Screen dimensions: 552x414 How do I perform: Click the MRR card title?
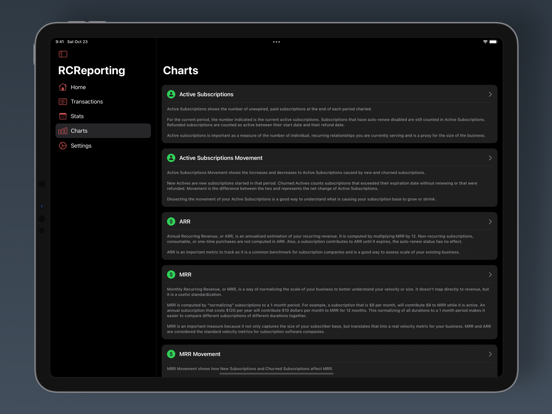[x=185, y=275]
